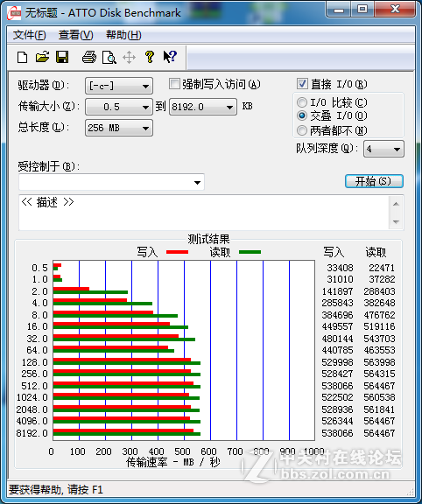Viewport: 422px width, 504px height.
Task: Open the 文件(F) menu
Action: point(29,35)
